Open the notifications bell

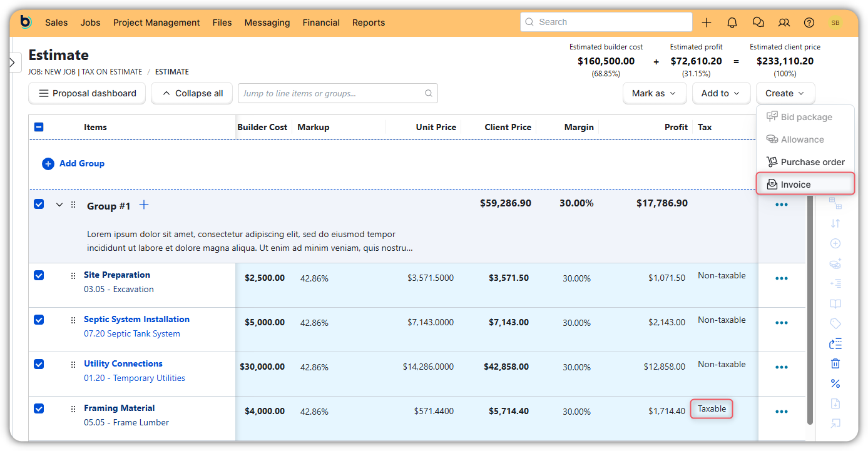click(x=732, y=23)
